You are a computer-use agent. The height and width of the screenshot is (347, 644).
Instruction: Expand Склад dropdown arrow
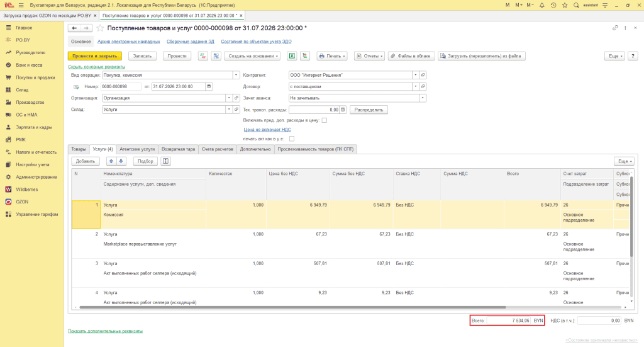229,110
